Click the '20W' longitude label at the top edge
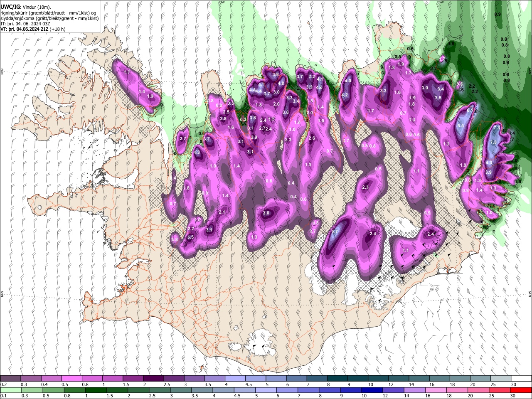Screen dimensions: 532x399 point(221,2)
